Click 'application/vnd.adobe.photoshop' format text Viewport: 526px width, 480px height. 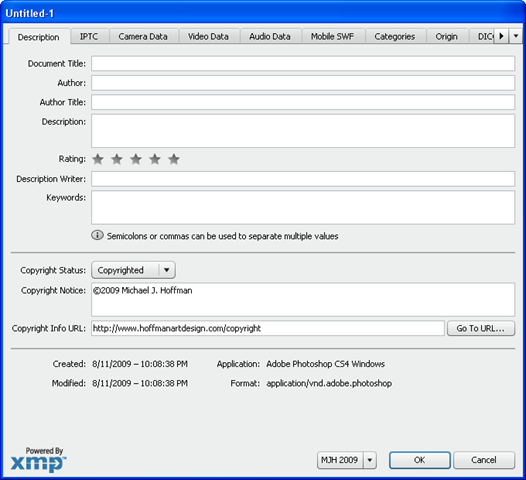[x=329, y=383]
